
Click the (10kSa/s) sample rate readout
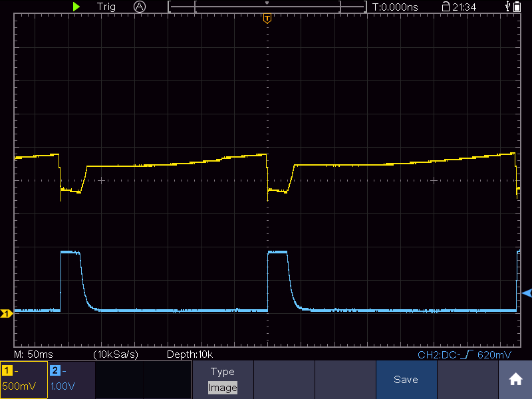116,354
